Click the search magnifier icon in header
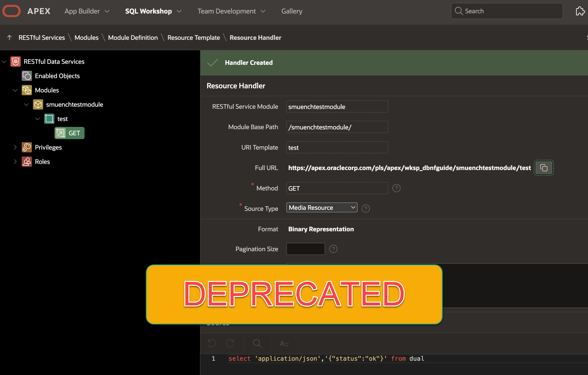588x375 pixels. point(459,11)
